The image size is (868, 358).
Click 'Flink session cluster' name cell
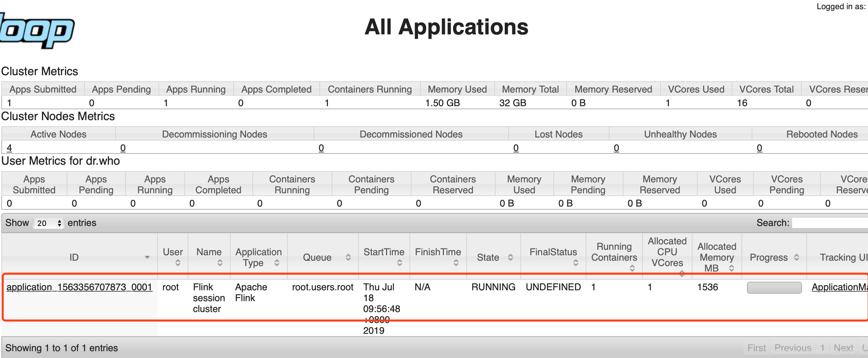click(209, 298)
